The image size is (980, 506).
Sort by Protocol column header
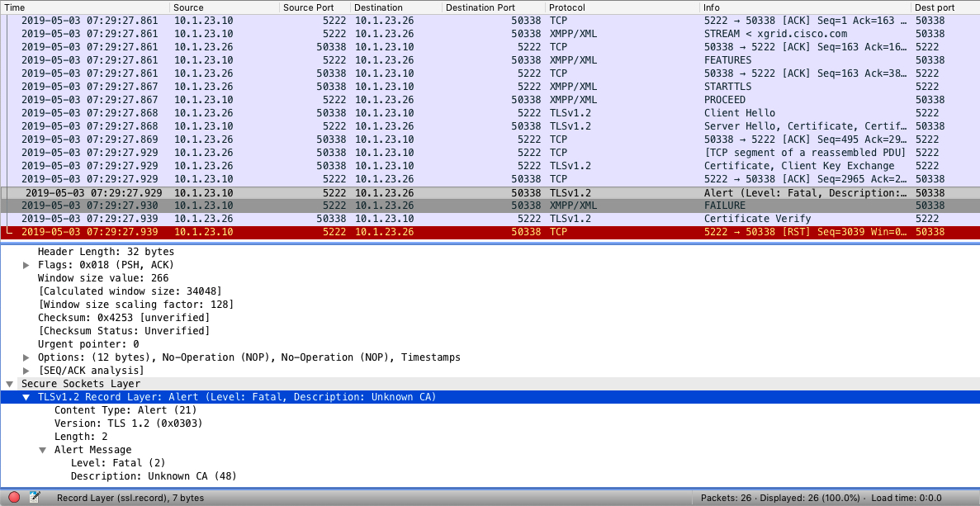pos(623,7)
